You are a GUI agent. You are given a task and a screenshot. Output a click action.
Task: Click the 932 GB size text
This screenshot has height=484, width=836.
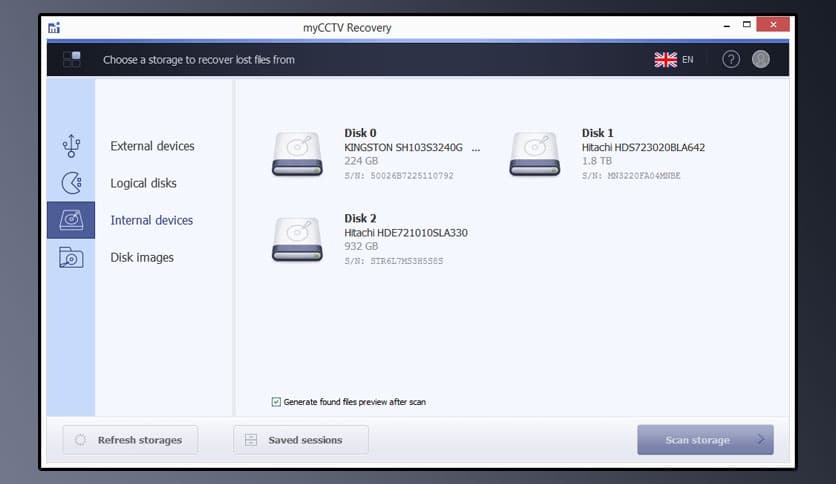[361, 246]
